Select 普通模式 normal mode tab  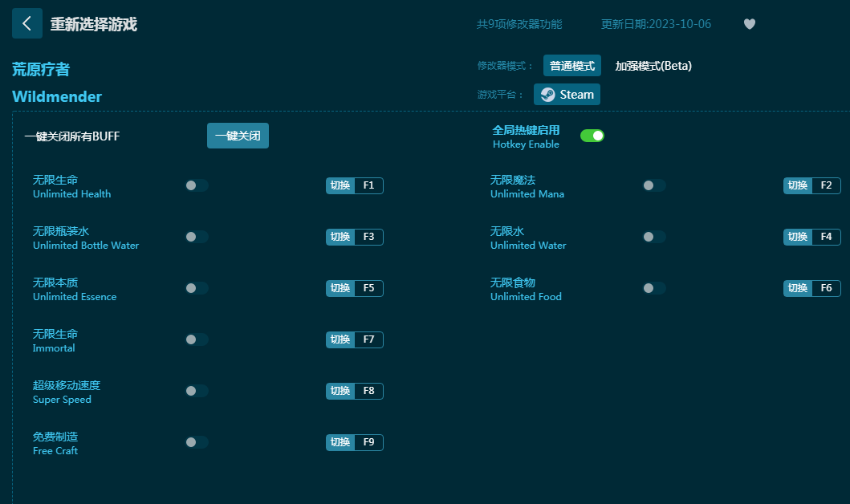[571, 66]
